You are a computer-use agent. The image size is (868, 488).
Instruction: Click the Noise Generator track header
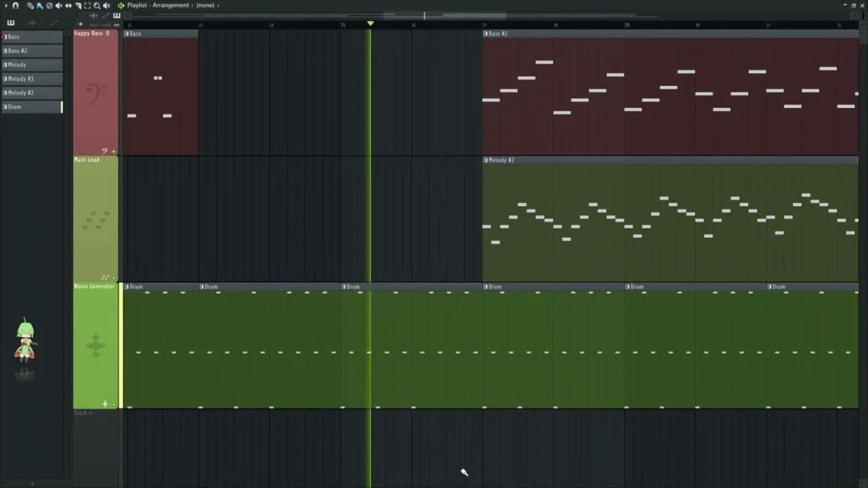(95, 346)
